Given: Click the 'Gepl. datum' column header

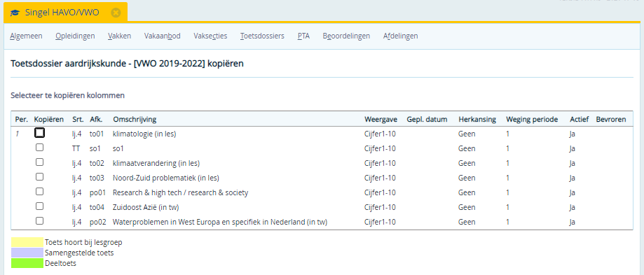Looking at the screenshot, I should pos(427,119).
